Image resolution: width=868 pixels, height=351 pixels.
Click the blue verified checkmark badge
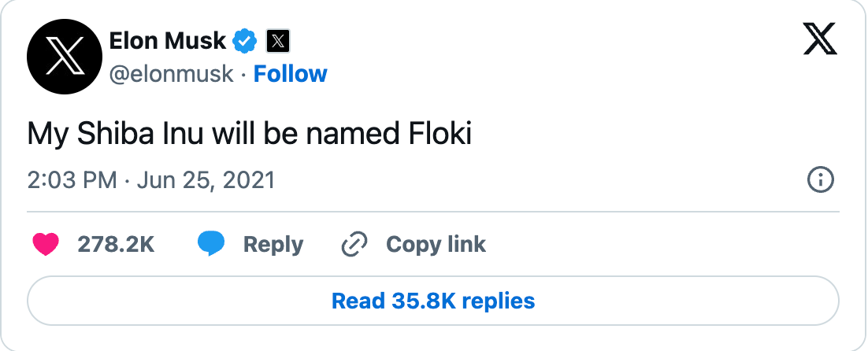click(244, 42)
